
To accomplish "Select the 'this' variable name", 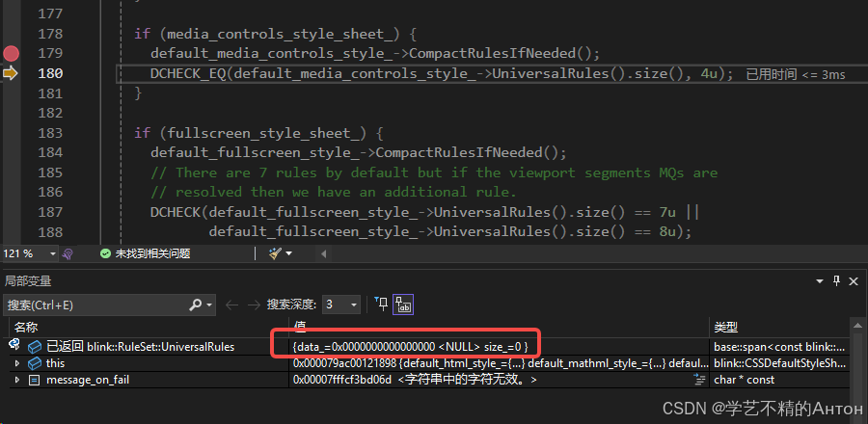I will 55,363.
